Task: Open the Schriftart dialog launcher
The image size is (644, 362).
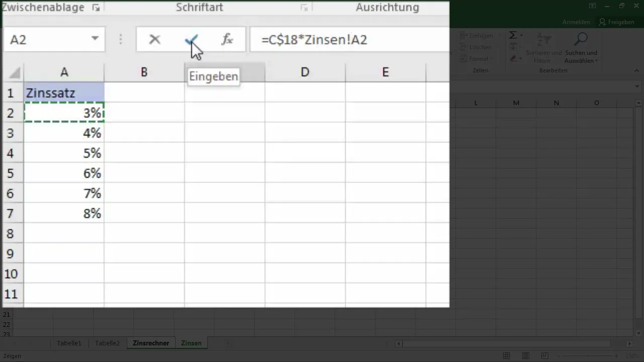Action: click(304, 8)
